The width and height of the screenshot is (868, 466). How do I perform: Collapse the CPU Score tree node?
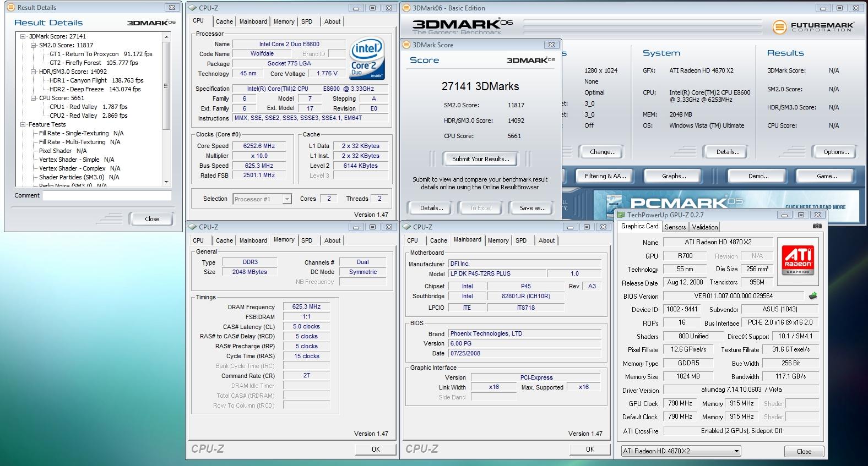[x=33, y=98]
